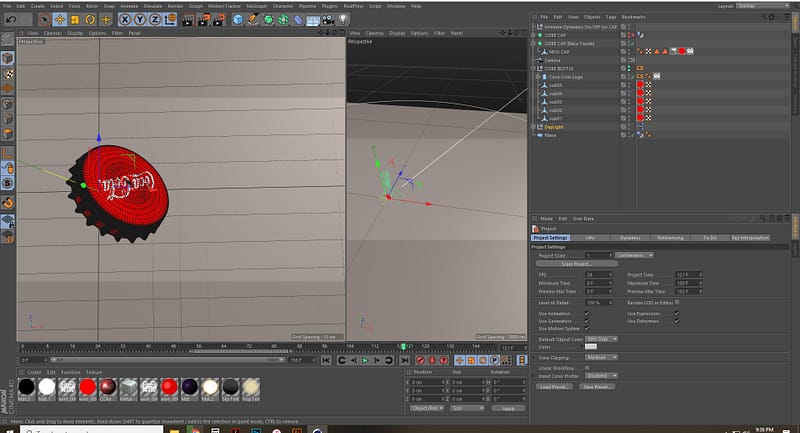
Task: Toggle the Viewport Solo S icon
Action: [x=8, y=183]
